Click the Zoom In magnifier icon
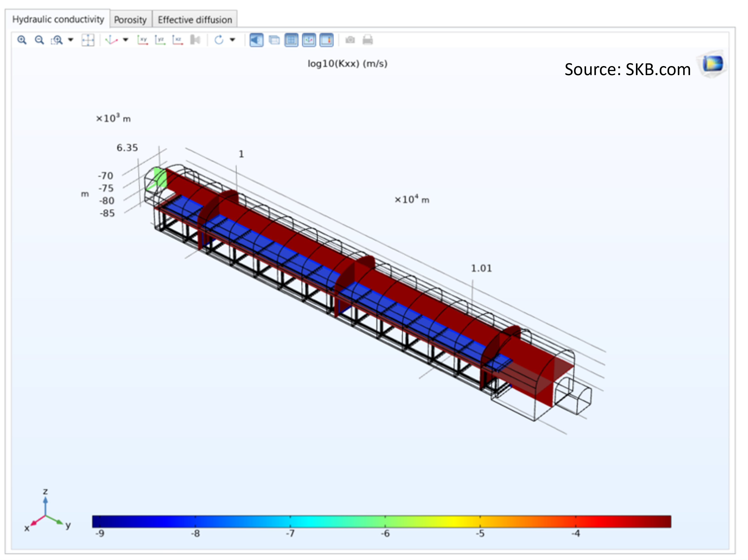Image resolution: width=748 pixels, height=560 pixels. (x=22, y=40)
